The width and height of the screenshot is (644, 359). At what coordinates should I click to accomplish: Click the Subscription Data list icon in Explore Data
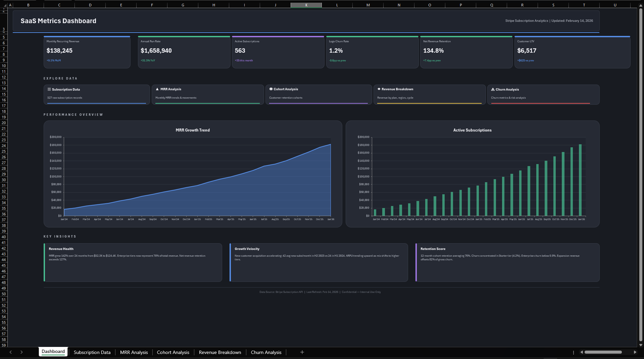(49, 90)
